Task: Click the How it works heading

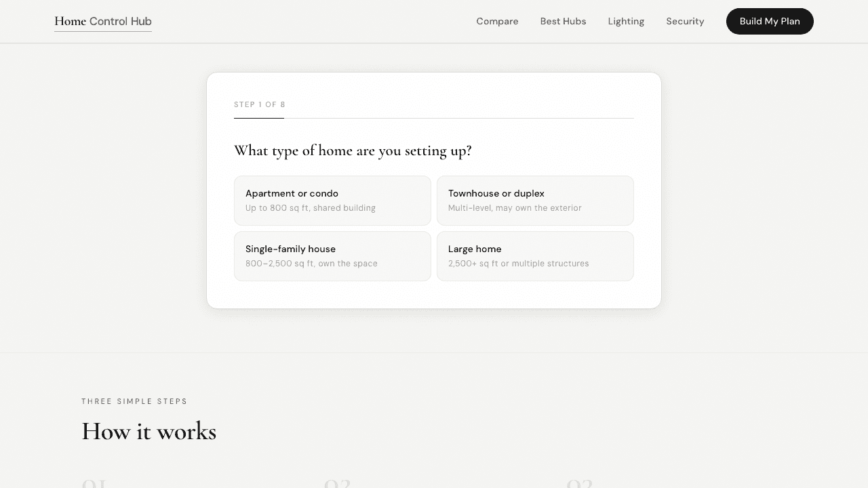Action: pyautogui.click(x=149, y=431)
